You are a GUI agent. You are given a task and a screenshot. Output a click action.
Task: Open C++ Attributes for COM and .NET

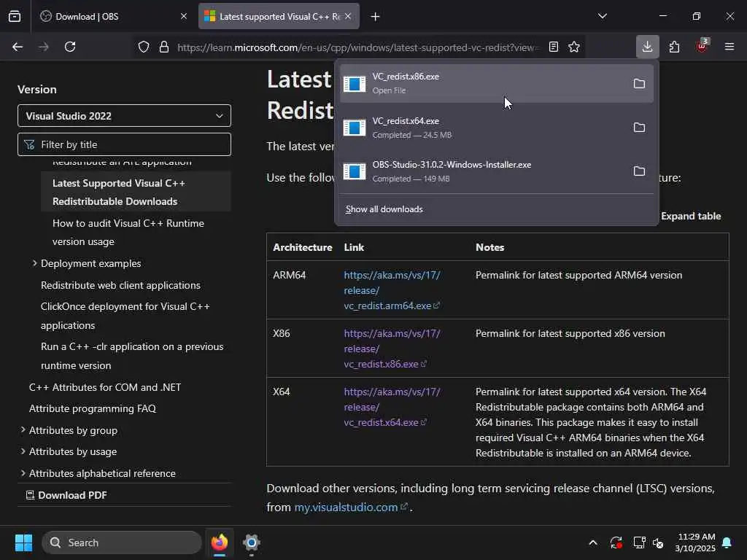(x=105, y=387)
